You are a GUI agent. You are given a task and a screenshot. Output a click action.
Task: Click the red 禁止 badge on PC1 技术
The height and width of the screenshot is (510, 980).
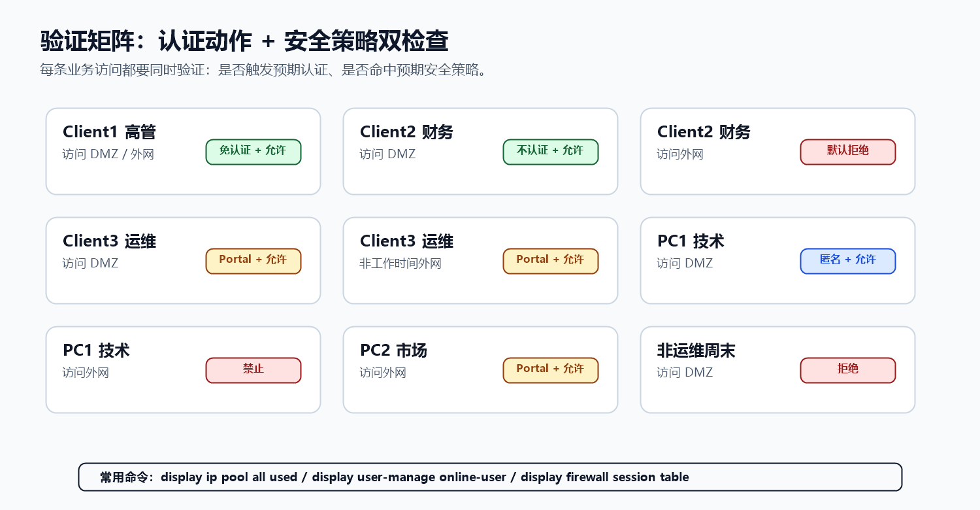pos(253,370)
